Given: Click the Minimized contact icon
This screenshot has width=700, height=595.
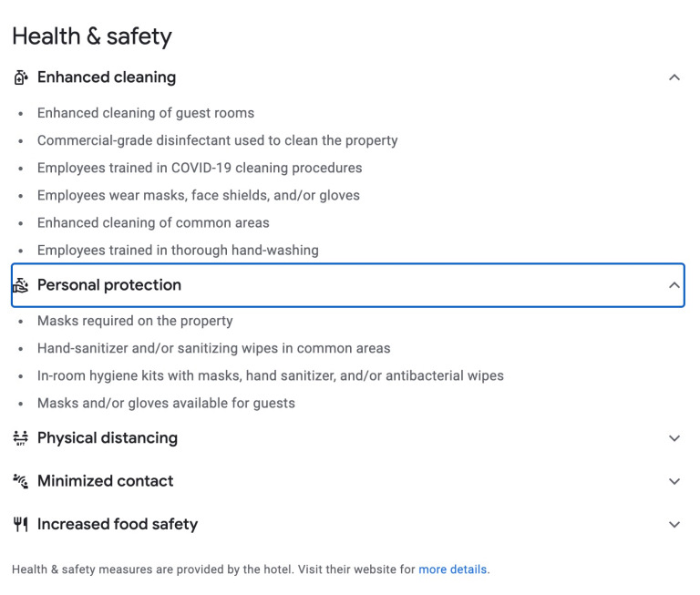Looking at the screenshot, I should point(20,481).
